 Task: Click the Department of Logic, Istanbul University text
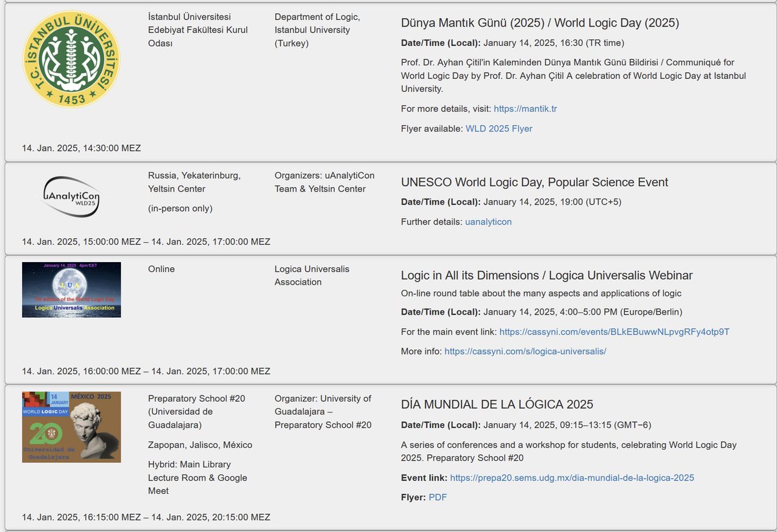click(x=317, y=30)
